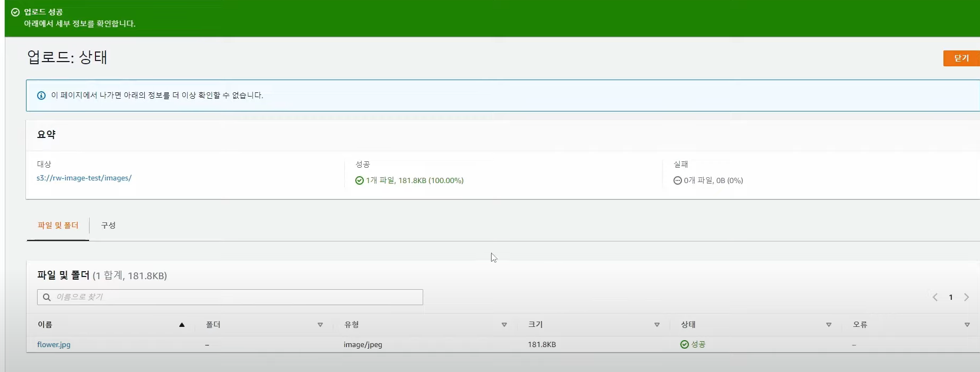
Task: Sort by 폴더 column arrow
Action: click(320, 325)
